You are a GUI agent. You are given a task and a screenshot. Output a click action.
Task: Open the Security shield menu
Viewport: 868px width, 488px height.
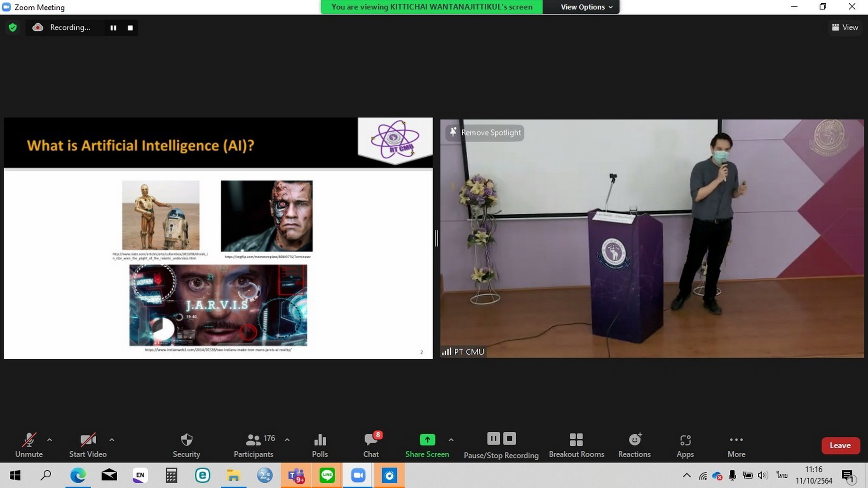[186, 445]
